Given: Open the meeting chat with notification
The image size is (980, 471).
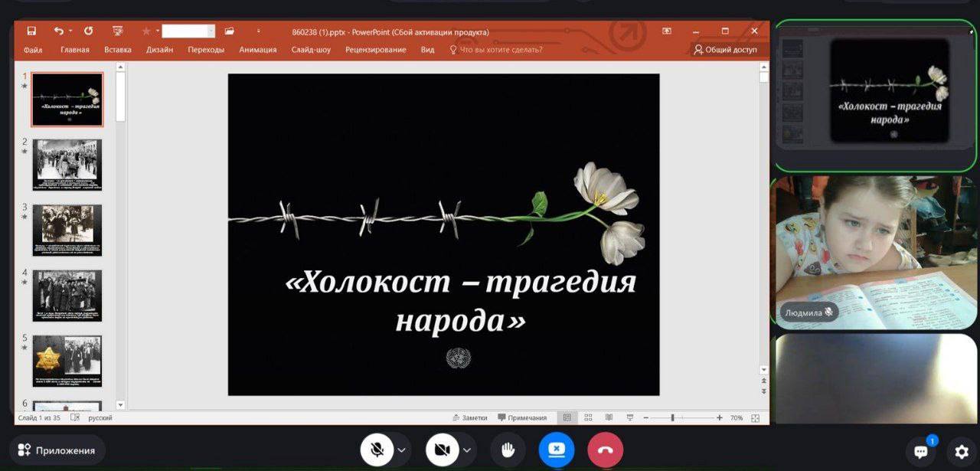Looking at the screenshot, I should tap(921, 451).
